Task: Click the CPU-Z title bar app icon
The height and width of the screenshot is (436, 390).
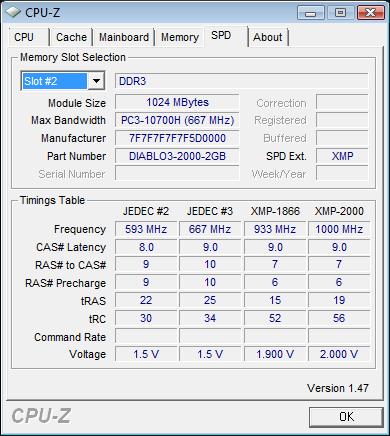Action: click(14, 12)
